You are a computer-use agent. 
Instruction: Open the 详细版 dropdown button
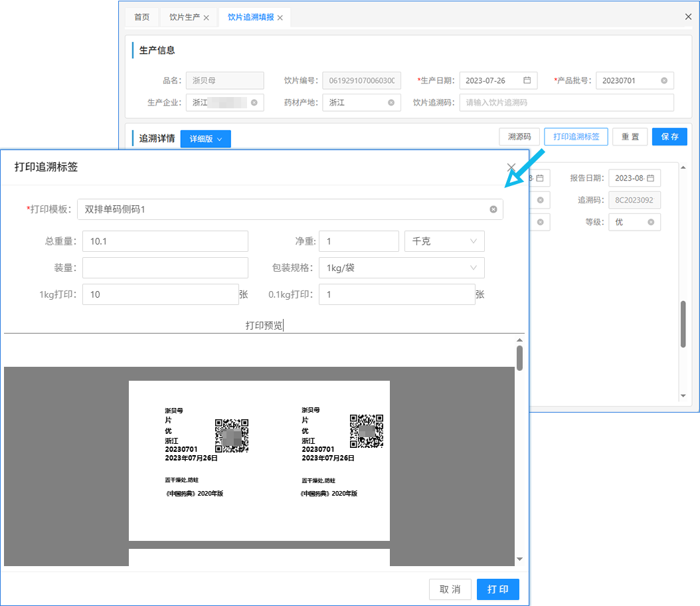(x=205, y=139)
